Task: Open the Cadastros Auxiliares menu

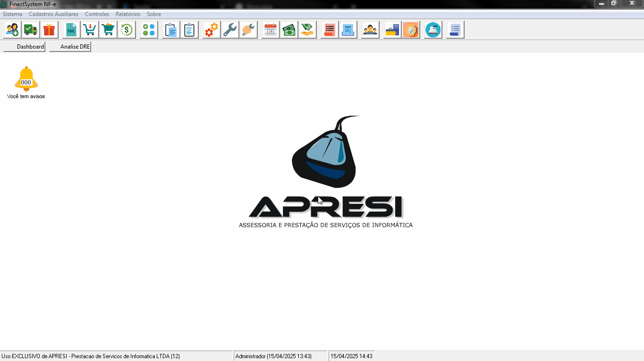Action: point(53,14)
